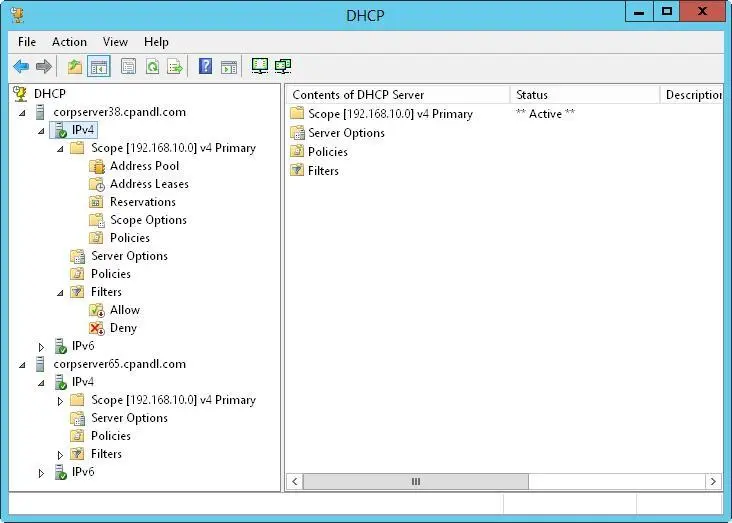Select the Allow filter node

tap(125, 310)
